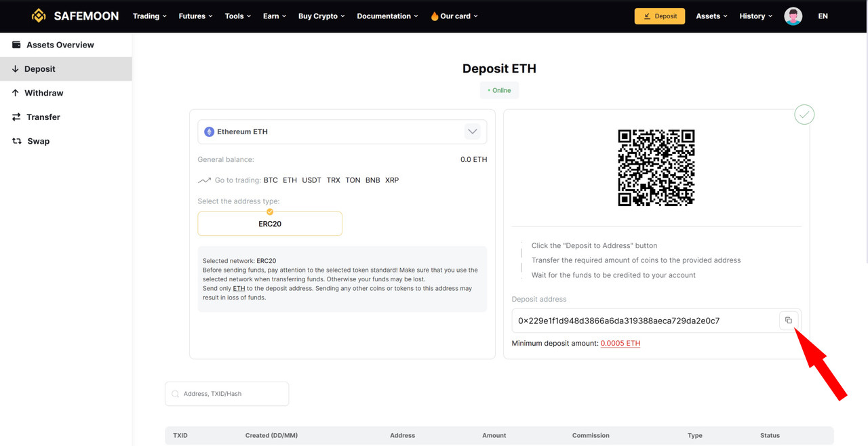Switch language via EN button
The height and width of the screenshot is (446, 868).
point(823,16)
